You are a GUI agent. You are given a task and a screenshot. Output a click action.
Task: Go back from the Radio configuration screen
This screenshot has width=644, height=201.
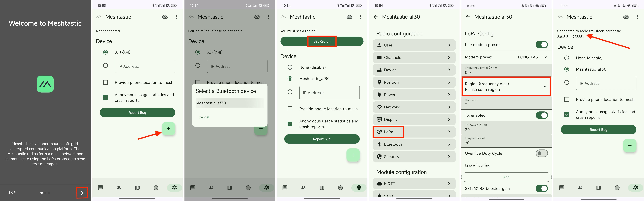(x=375, y=17)
